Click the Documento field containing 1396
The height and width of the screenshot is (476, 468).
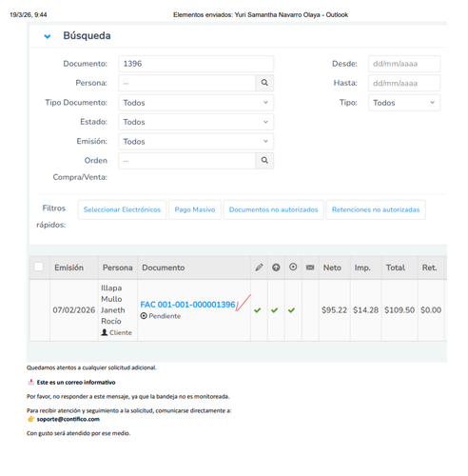[x=196, y=64]
